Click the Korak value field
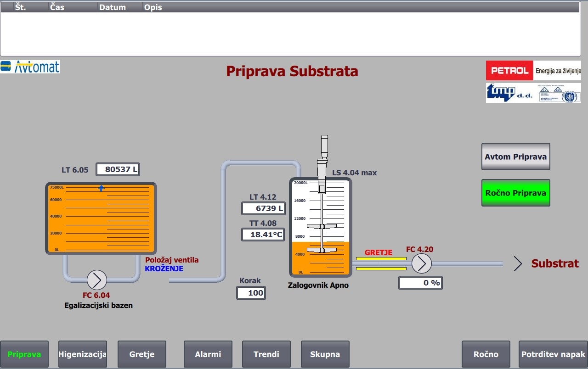The height and width of the screenshot is (369, 588). pos(251,293)
